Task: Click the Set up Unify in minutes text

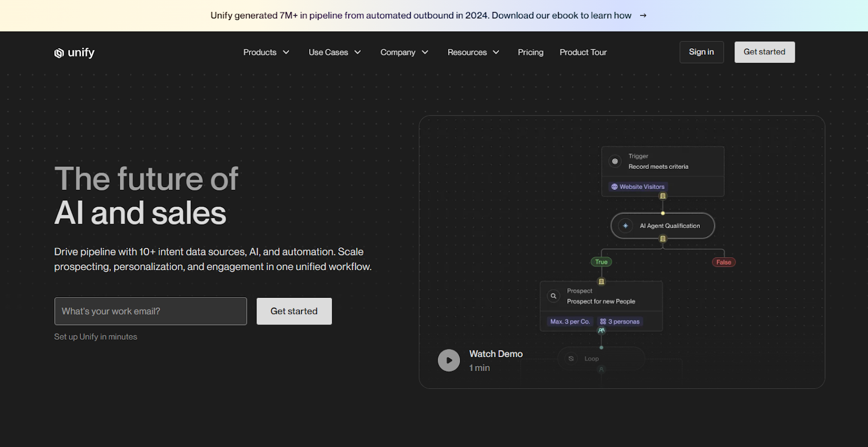Action: (x=95, y=337)
